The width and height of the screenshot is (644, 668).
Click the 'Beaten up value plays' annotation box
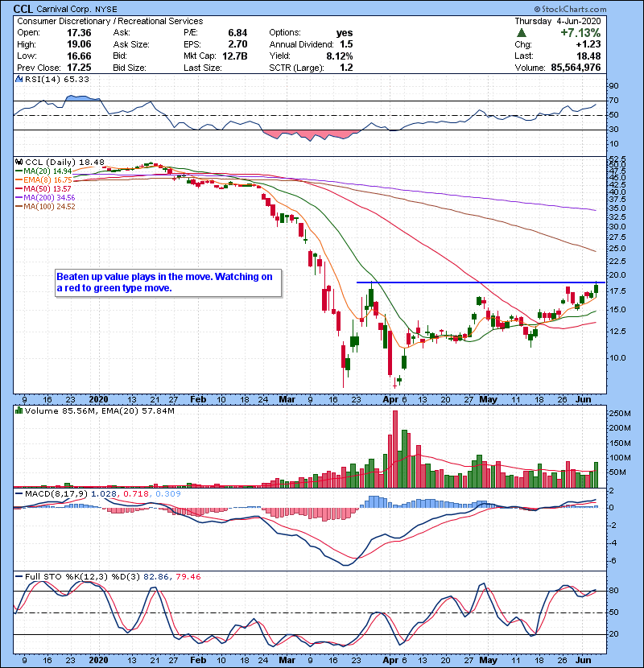click(168, 282)
